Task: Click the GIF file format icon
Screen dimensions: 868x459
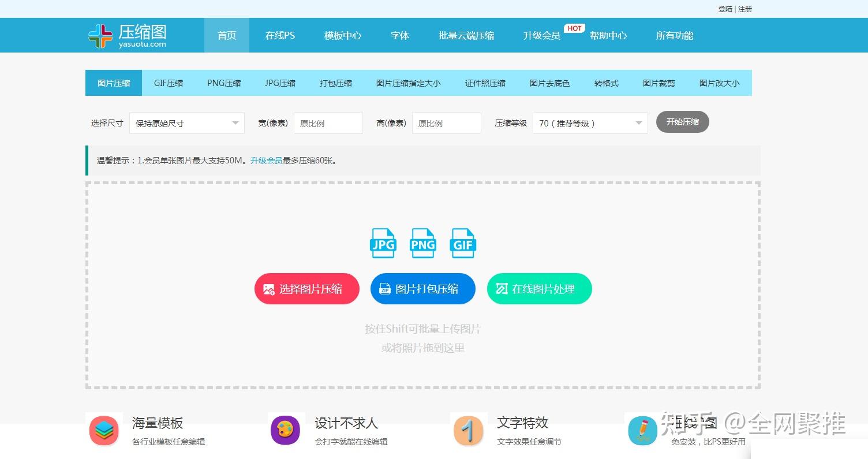Action: click(463, 243)
